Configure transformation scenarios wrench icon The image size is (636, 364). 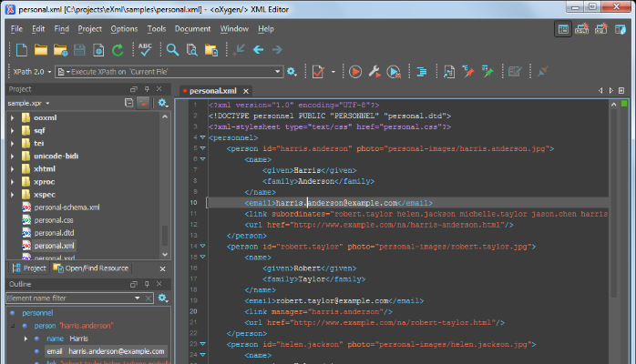point(374,72)
